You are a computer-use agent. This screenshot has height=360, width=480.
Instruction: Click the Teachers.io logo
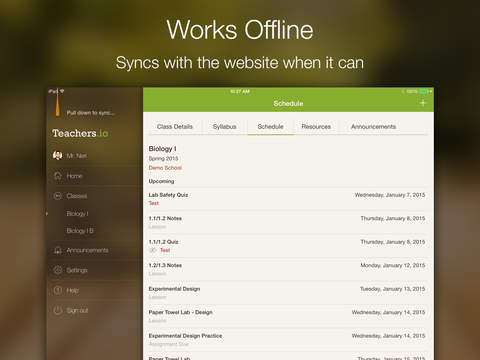(80, 133)
